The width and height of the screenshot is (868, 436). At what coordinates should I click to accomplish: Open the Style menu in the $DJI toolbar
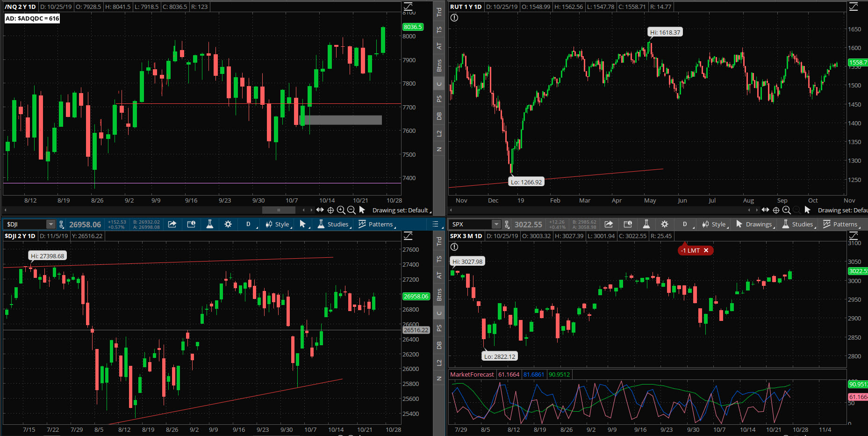pyautogui.click(x=279, y=224)
